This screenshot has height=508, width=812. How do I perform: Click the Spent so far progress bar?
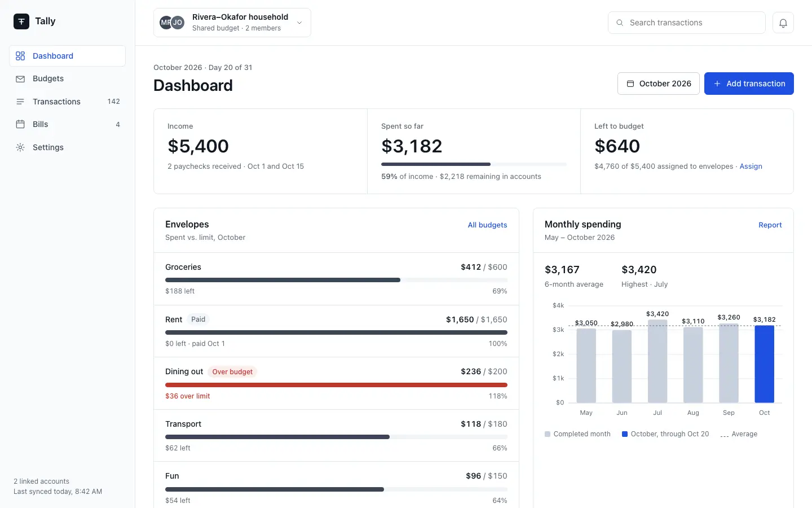pyautogui.click(x=474, y=164)
